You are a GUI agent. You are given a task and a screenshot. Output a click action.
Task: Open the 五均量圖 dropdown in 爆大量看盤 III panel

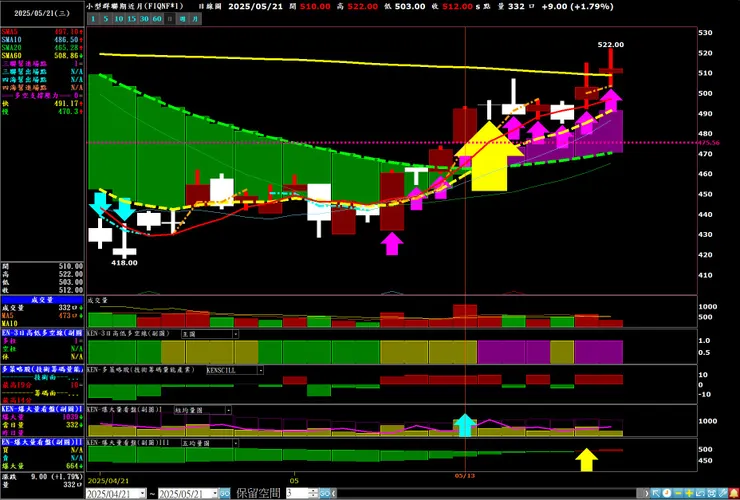[235, 443]
